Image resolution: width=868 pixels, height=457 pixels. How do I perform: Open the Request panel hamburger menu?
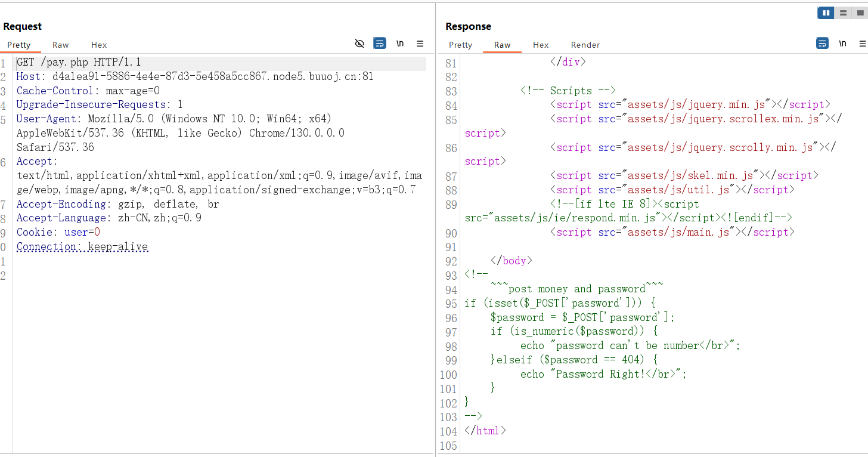(x=420, y=44)
